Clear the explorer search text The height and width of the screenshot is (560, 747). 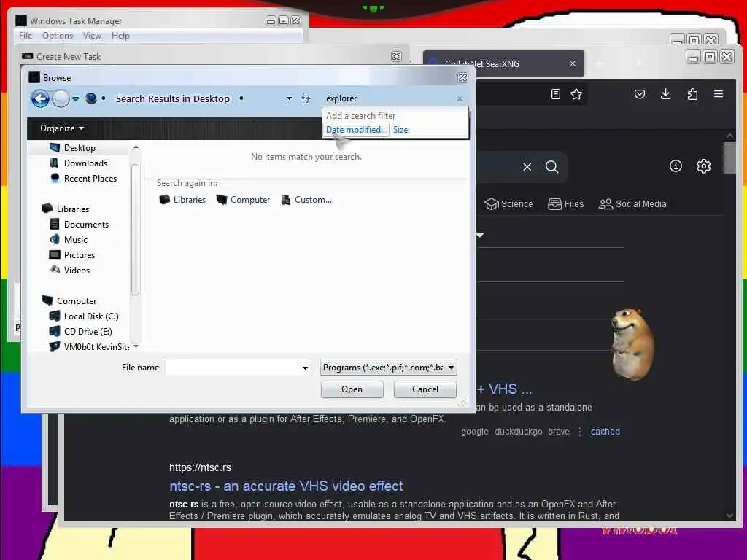(x=460, y=98)
